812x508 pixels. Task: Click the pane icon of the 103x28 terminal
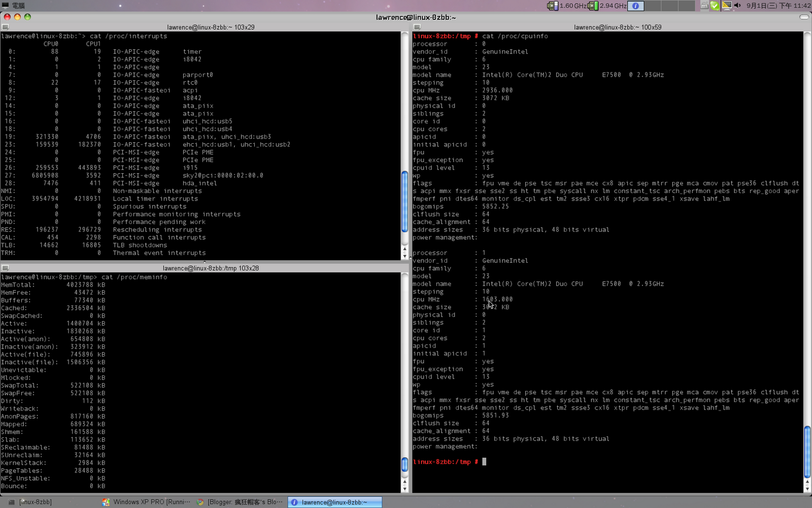point(5,268)
